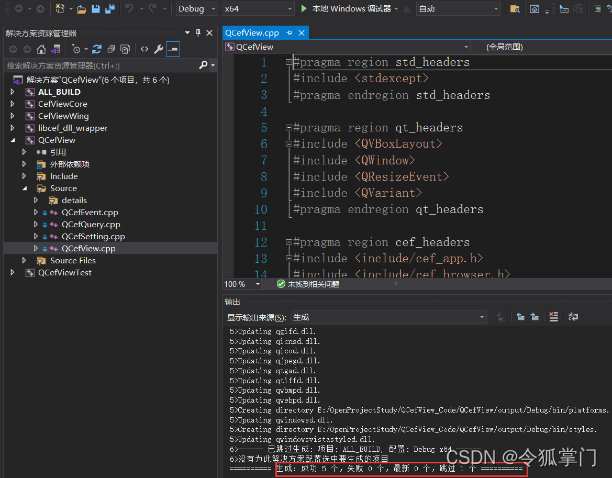Click the search magnifier in Solution Explorer
This screenshot has width=612, height=478.
(x=202, y=65)
